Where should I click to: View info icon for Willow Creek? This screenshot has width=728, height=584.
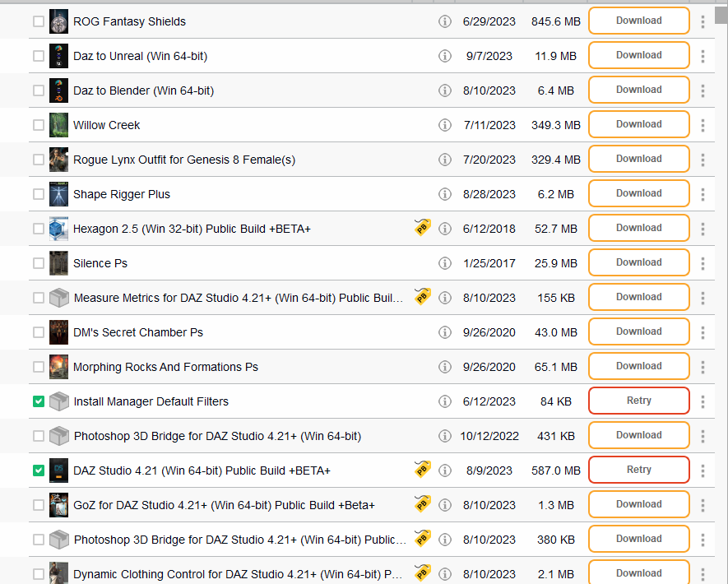coord(445,125)
